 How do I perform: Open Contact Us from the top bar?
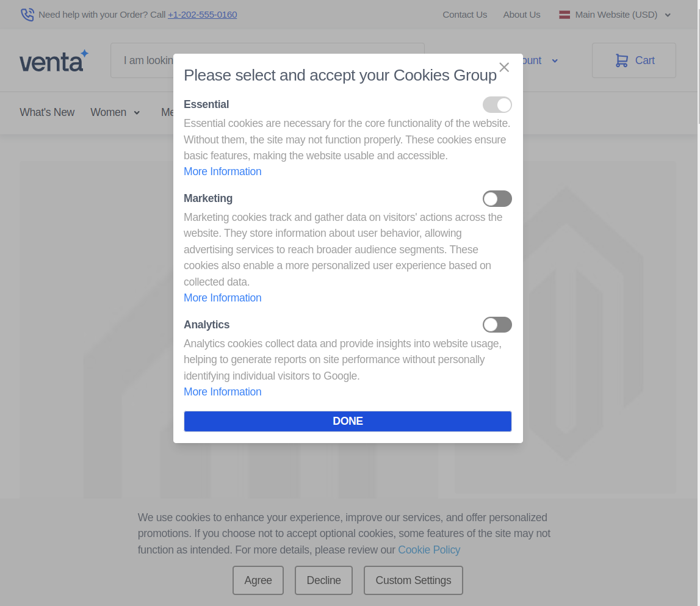pos(464,14)
